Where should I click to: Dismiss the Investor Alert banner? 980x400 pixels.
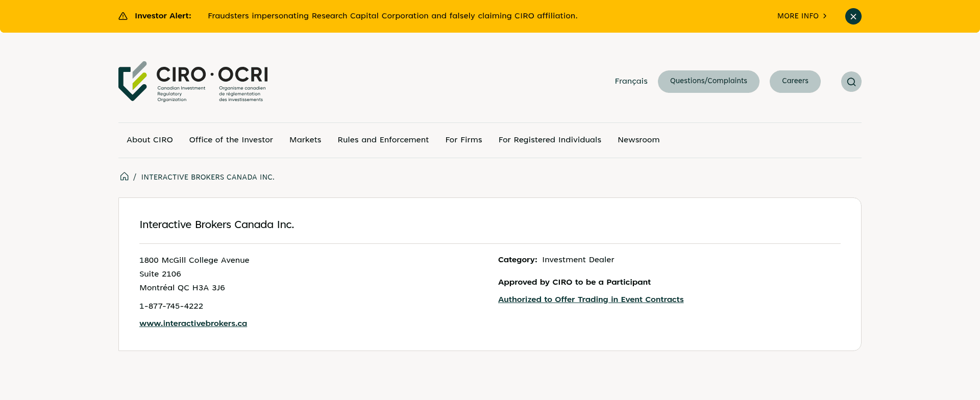(x=853, y=16)
